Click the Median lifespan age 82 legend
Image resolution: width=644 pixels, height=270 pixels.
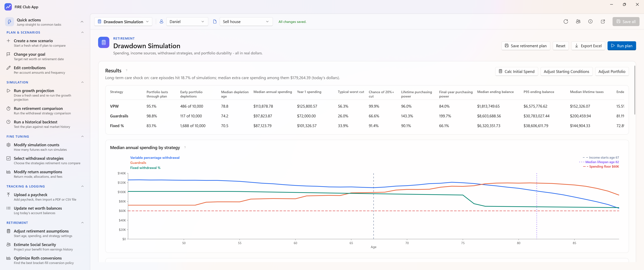tap(599, 162)
